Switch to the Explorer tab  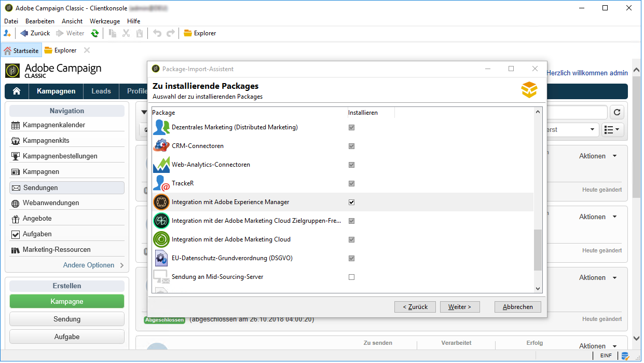pyautogui.click(x=60, y=50)
